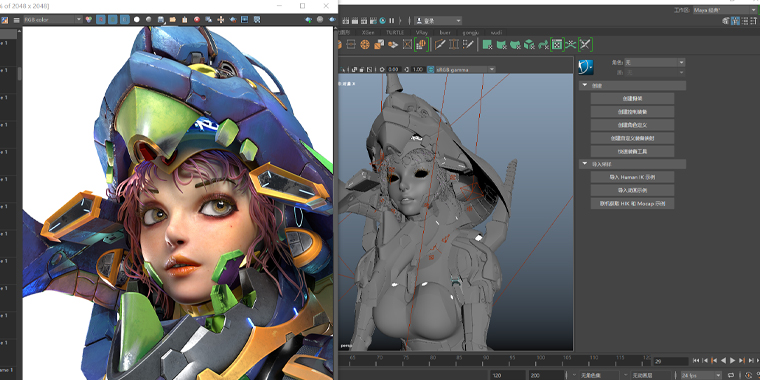Image resolution: width=760 pixels, height=380 pixels.
Task: Click the green-bracketed lattice grid shelf icon
Action: 557,45
